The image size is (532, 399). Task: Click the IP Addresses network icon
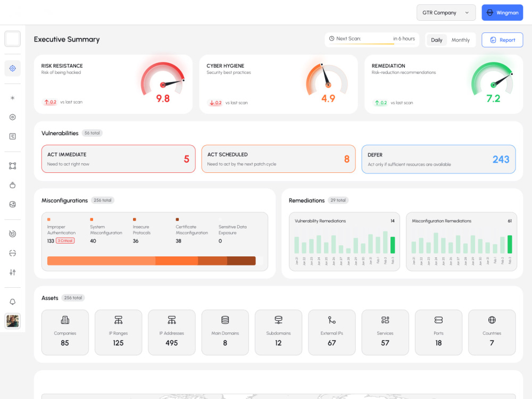(x=172, y=320)
